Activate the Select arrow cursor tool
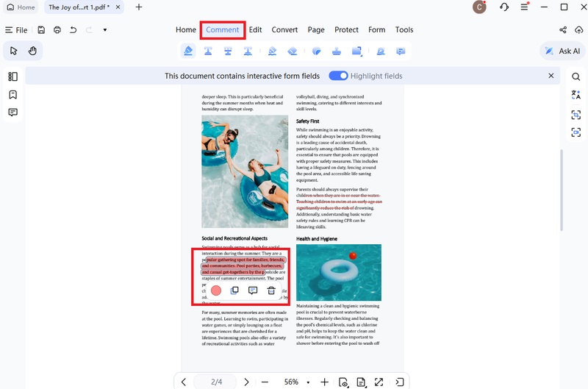This screenshot has height=389, width=588. click(x=13, y=51)
